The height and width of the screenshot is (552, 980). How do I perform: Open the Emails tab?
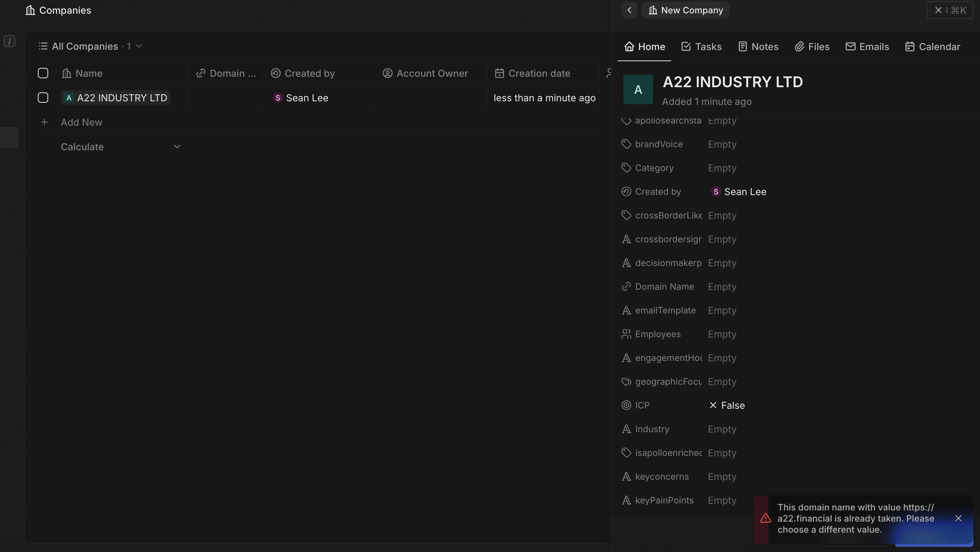pyautogui.click(x=867, y=46)
